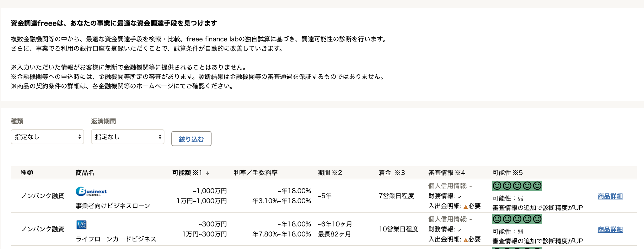Click the 絞り込む filter button
644x249 pixels.
pos(191,139)
